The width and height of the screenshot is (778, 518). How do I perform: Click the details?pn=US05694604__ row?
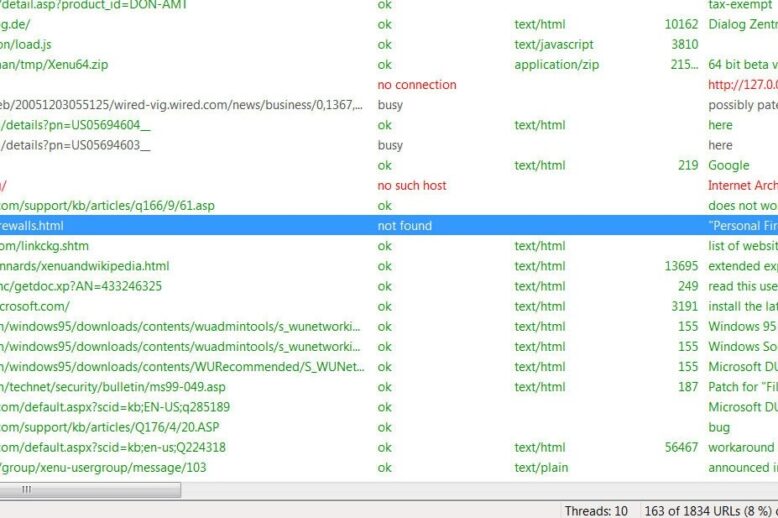click(x=75, y=125)
